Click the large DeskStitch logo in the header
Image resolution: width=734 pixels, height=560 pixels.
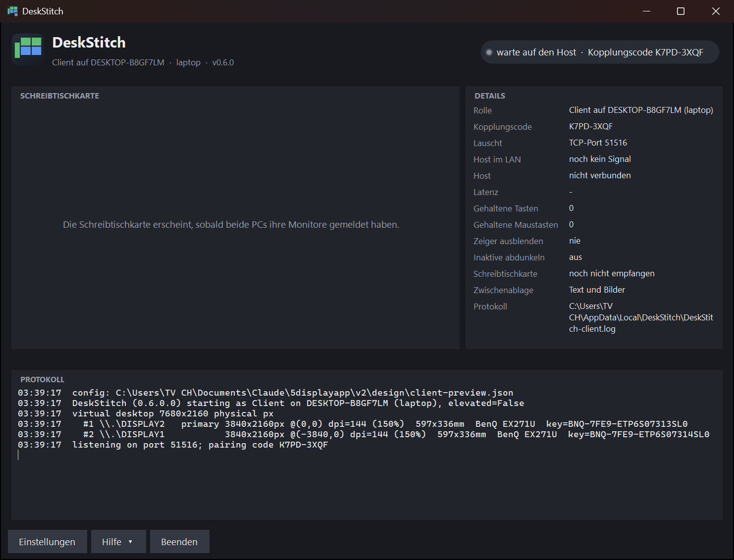tap(28, 50)
